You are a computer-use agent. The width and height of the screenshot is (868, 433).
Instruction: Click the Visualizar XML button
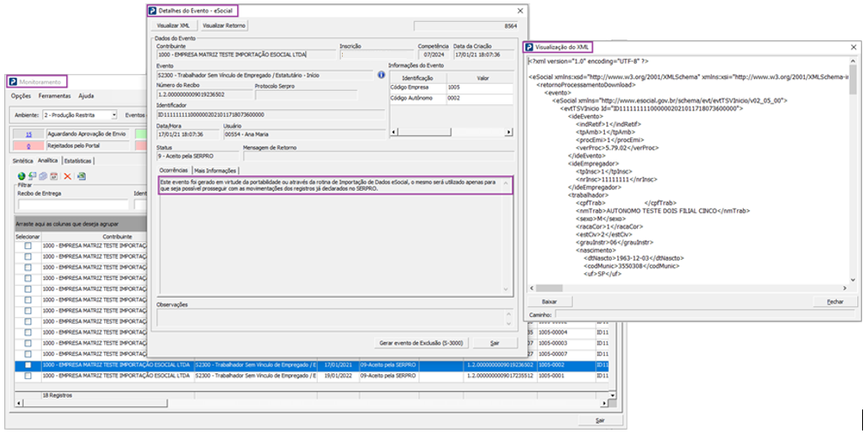(x=173, y=25)
